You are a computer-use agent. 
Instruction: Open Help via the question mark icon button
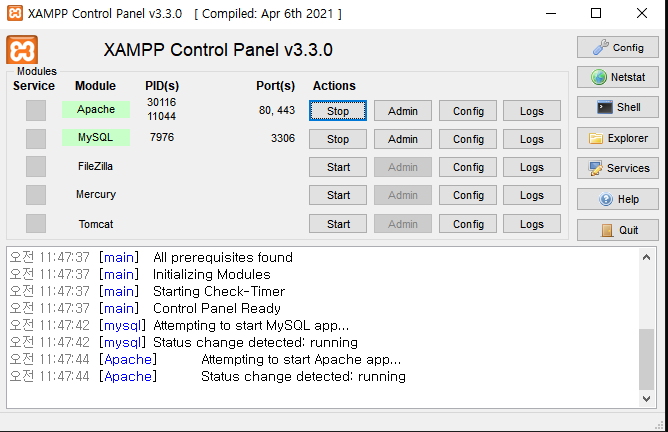tap(618, 199)
